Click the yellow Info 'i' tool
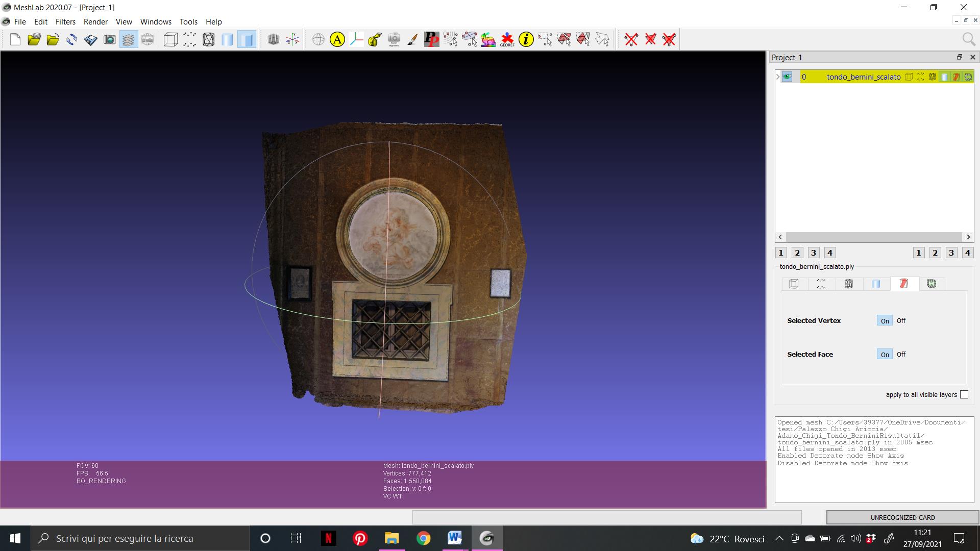 (526, 39)
